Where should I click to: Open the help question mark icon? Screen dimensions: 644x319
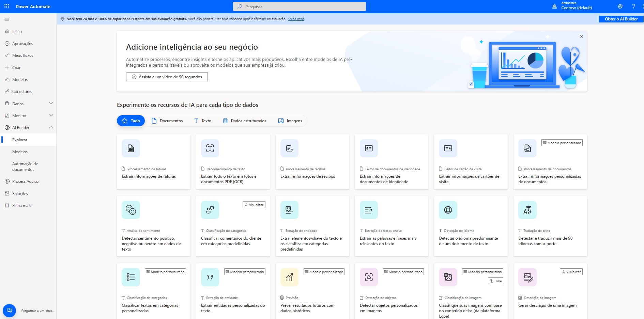pos(634,6)
